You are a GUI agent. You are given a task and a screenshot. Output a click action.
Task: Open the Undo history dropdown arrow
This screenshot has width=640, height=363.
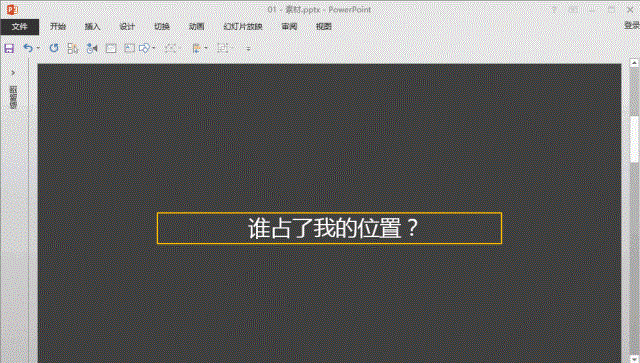point(38,48)
